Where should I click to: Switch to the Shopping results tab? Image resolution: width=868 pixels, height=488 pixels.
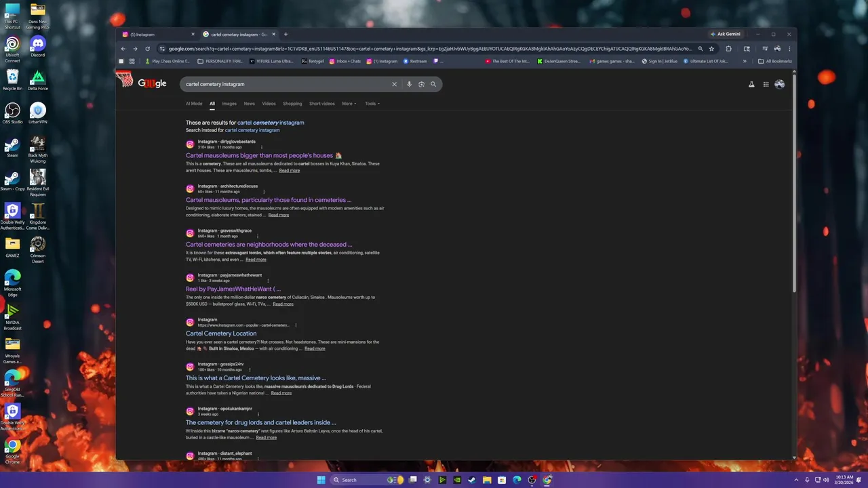coord(292,104)
